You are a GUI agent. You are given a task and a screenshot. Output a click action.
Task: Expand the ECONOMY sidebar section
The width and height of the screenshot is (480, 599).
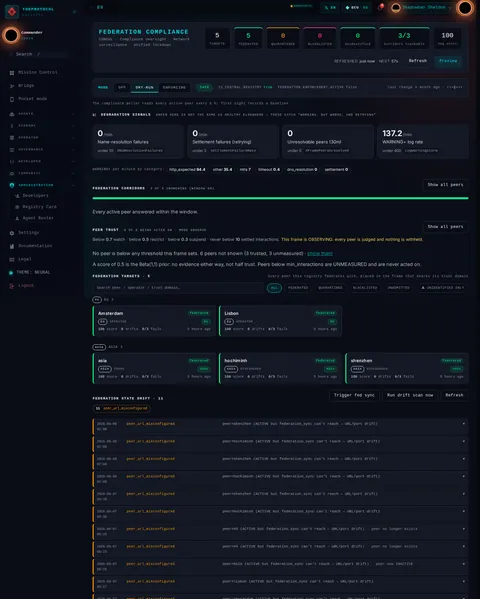click(x=42, y=126)
